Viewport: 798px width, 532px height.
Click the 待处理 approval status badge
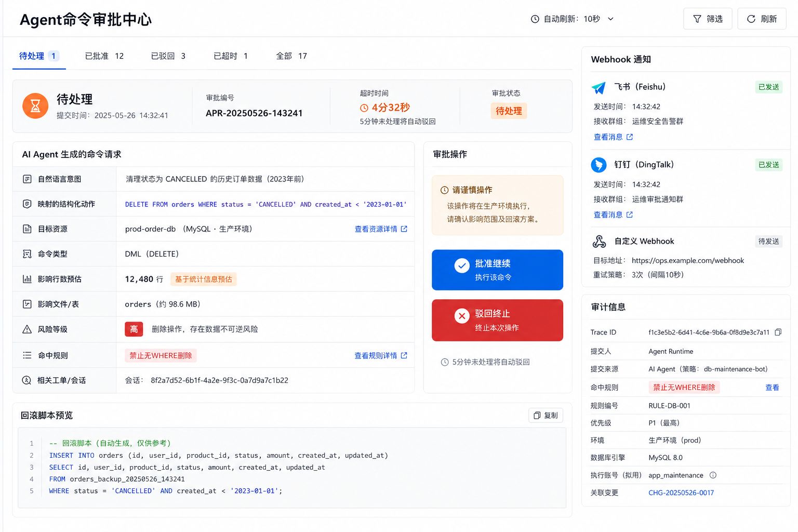pyautogui.click(x=509, y=111)
